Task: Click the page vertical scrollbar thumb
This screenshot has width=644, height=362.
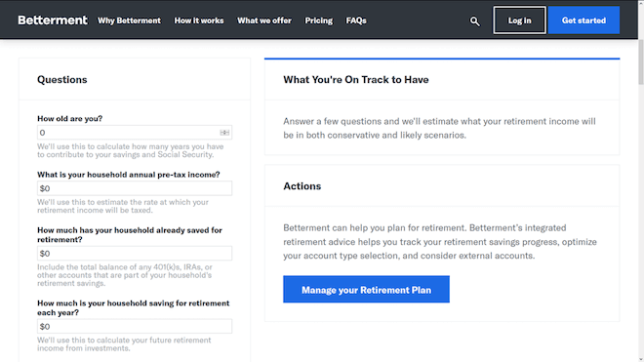Action: point(641,61)
